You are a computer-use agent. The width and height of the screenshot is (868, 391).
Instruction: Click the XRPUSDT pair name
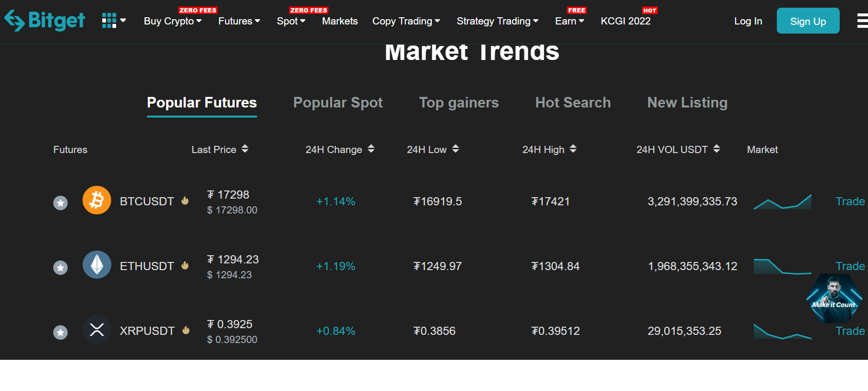[147, 331]
